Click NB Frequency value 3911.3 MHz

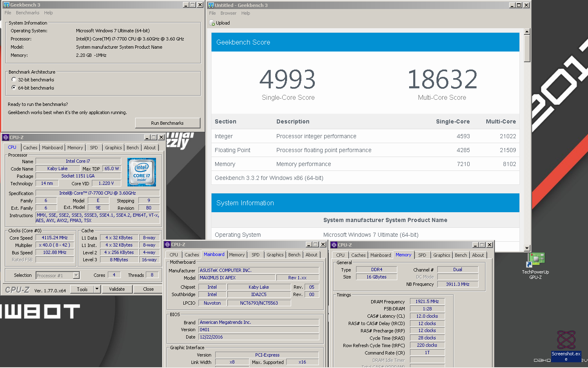(x=458, y=284)
